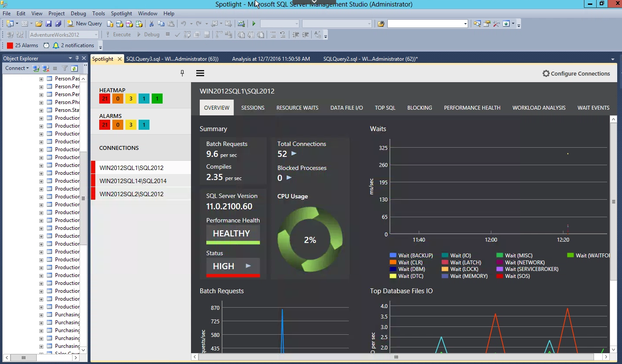Screen dimensions: 622x364
Task: Click the Paste clipboard icon
Action: [171, 24]
